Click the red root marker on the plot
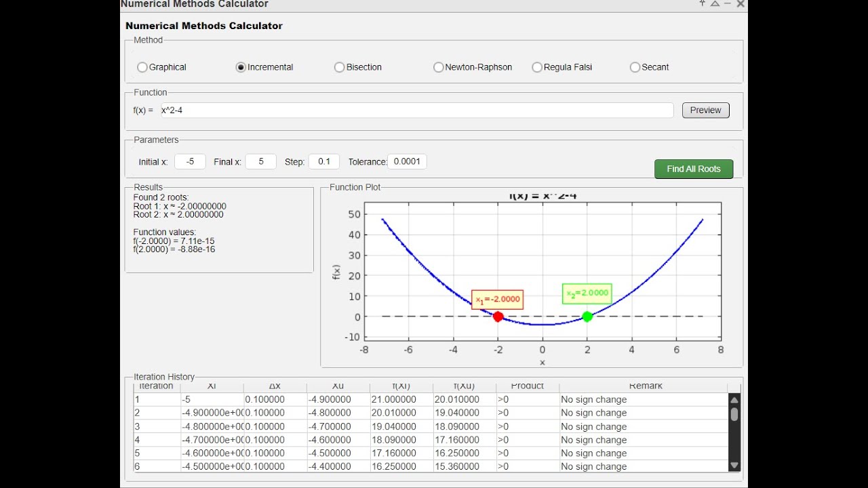This screenshot has width=868, height=488. tap(498, 317)
